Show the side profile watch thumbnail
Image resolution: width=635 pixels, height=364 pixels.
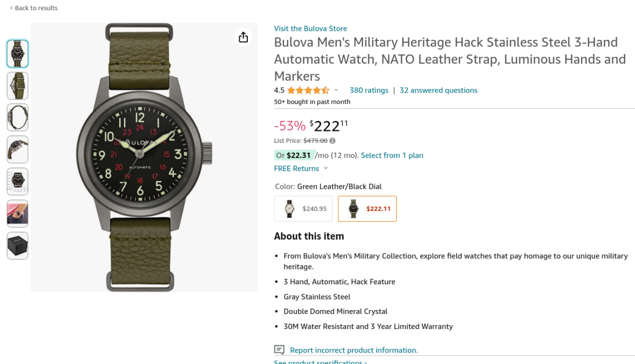(x=17, y=118)
